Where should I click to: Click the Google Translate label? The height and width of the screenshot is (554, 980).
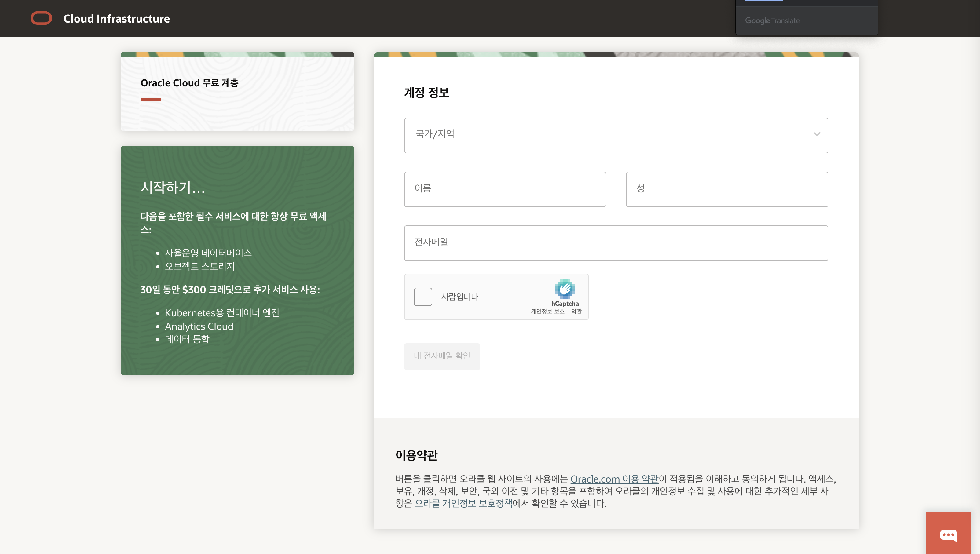[772, 20]
